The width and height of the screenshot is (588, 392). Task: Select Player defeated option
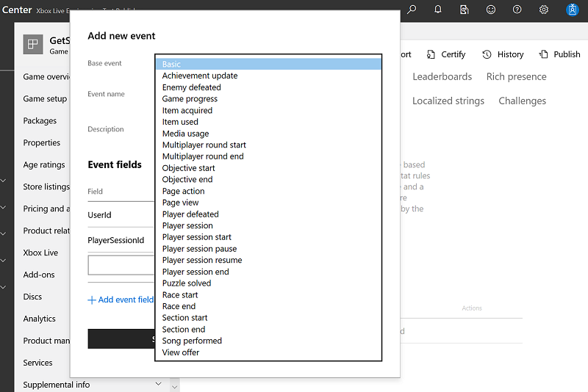click(x=268, y=214)
